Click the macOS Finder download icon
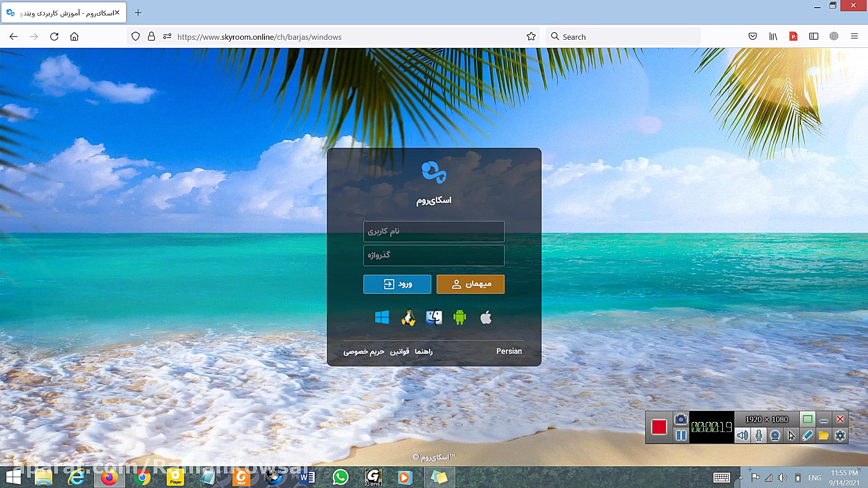Viewport: 868px width, 488px height. point(434,318)
